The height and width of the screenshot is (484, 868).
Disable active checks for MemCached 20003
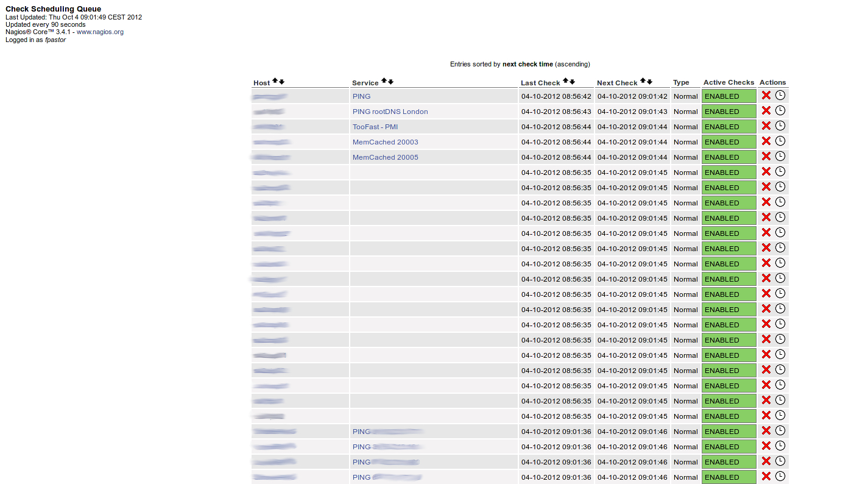(x=766, y=141)
